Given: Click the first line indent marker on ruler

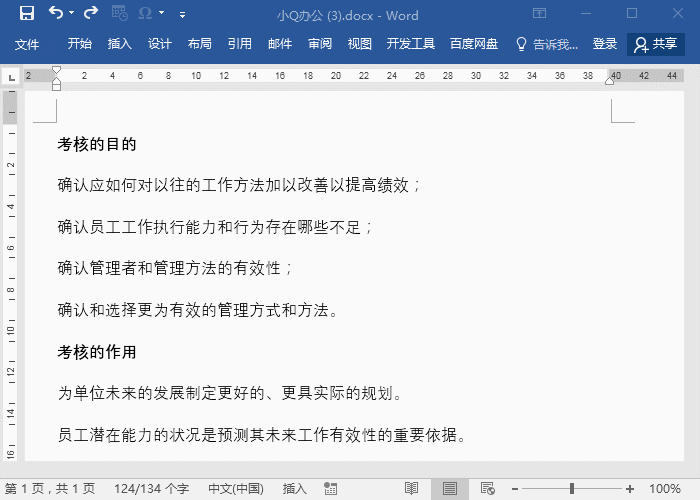Looking at the screenshot, I should coord(56,70).
